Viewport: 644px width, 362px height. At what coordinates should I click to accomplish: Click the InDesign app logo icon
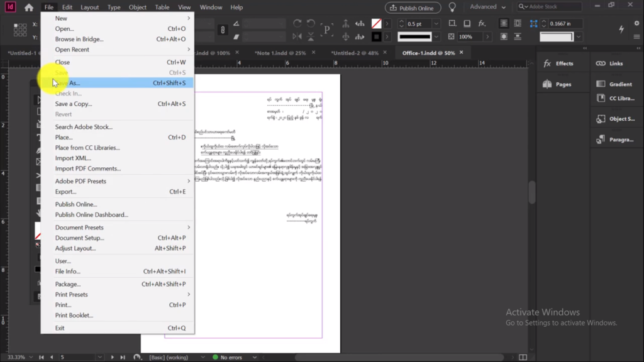coord(10,7)
